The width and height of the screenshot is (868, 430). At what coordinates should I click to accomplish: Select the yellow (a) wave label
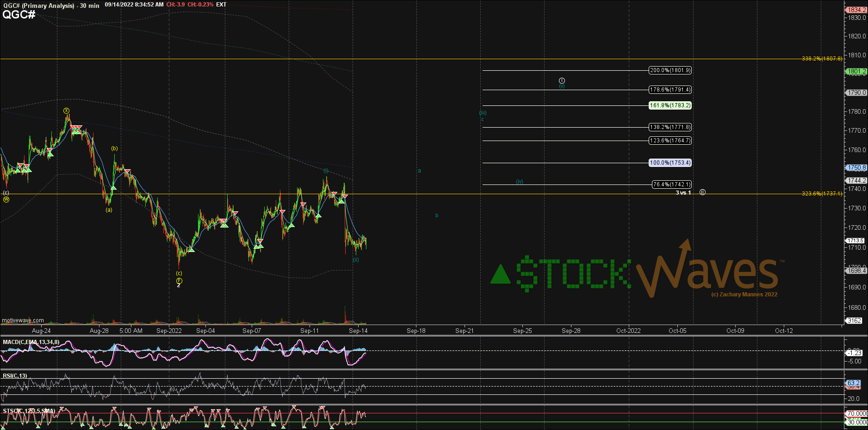(x=109, y=209)
